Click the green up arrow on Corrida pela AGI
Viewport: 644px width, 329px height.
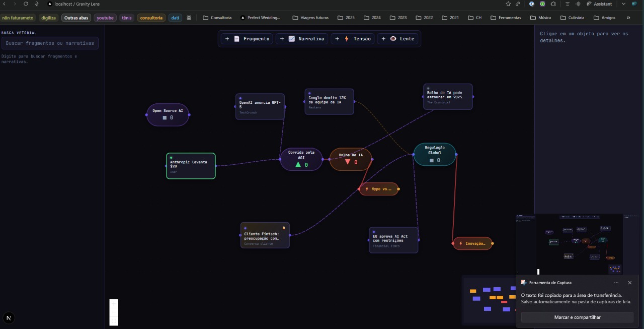(x=298, y=164)
